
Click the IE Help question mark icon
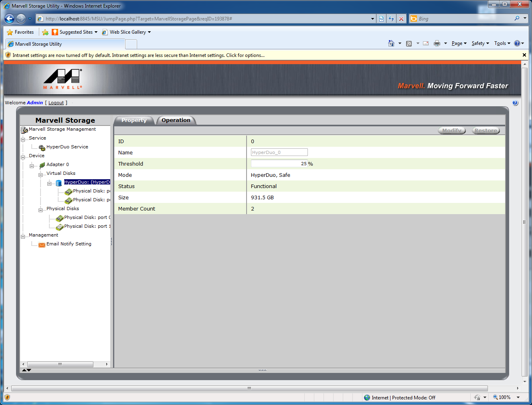click(517, 43)
